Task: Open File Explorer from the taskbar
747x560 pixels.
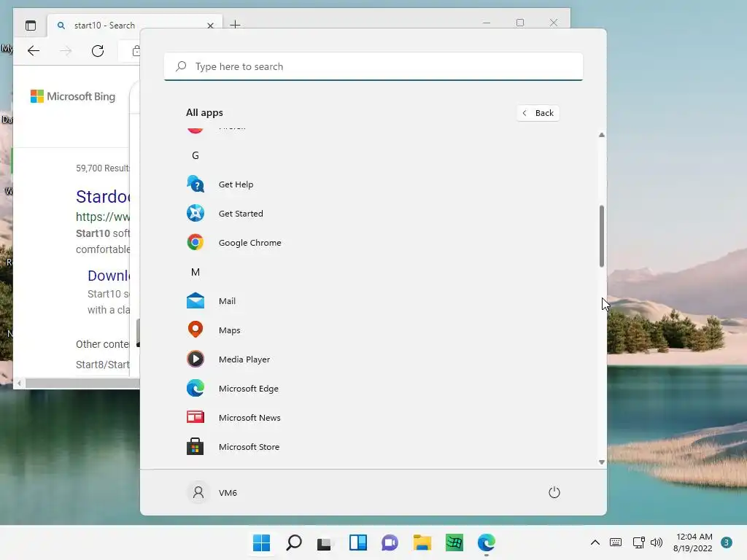Action: click(x=422, y=542)
